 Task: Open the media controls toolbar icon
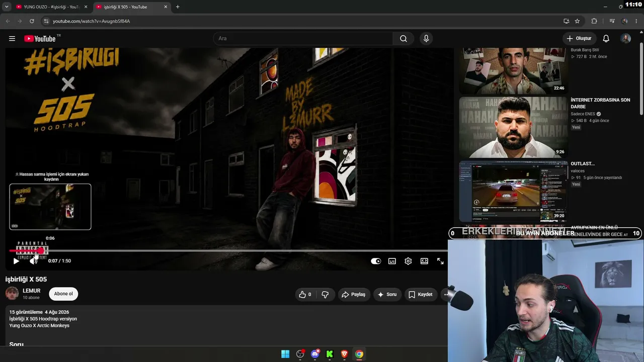pyautogui.click(x=612, y=21)
